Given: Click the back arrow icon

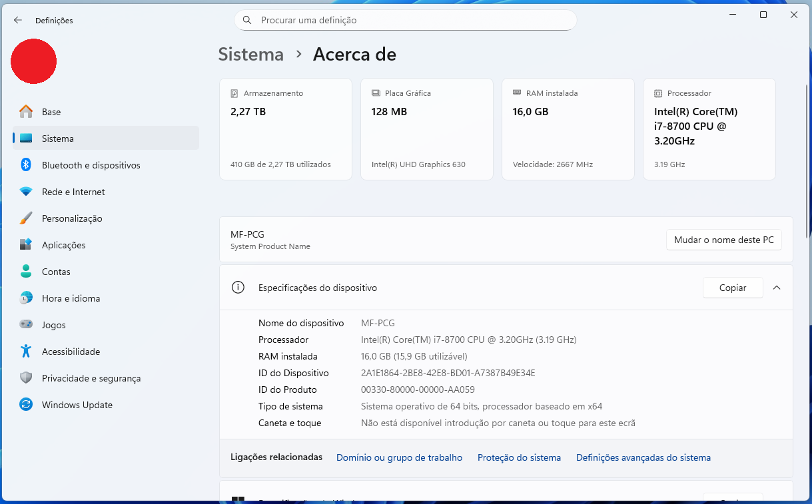Looking at the screenshot, I should click(18, 21).
